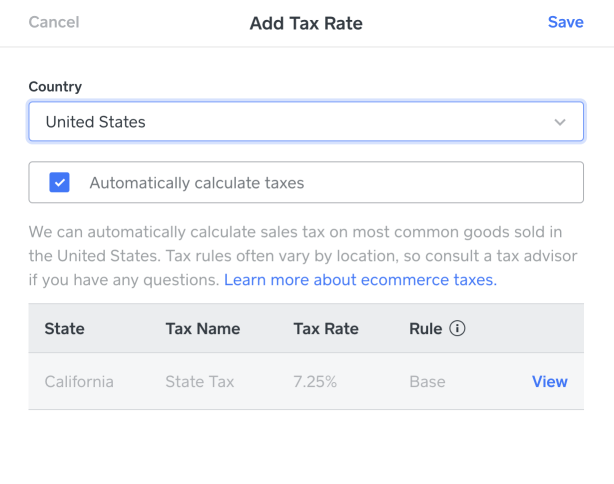Image resolution: width=614 pixels, height=484 pixels.
Task: Open 'Learn more about ecommerce taxes' link
Action: point(360,280)
